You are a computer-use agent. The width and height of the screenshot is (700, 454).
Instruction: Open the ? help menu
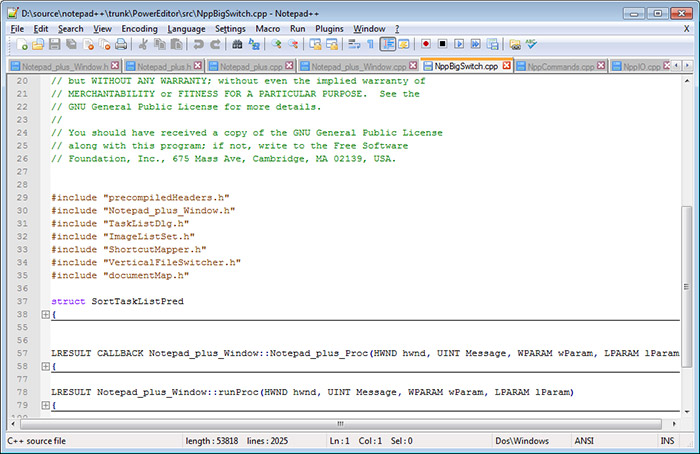[397, 29]
